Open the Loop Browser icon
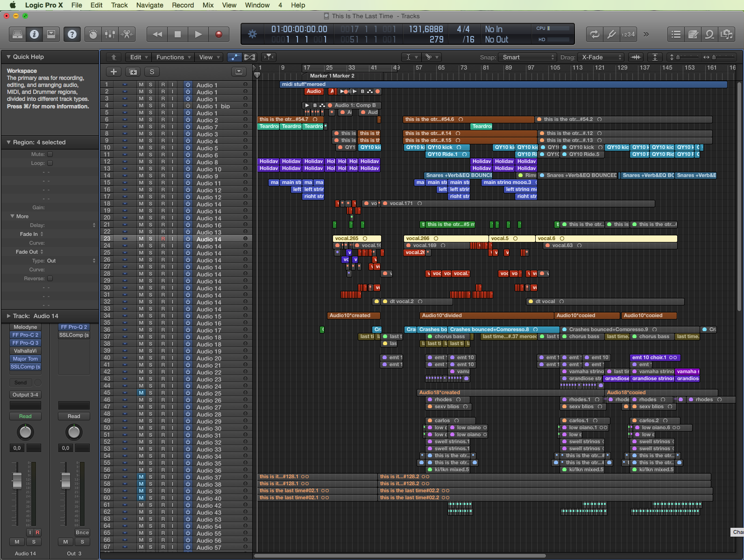 pos(709,34)
